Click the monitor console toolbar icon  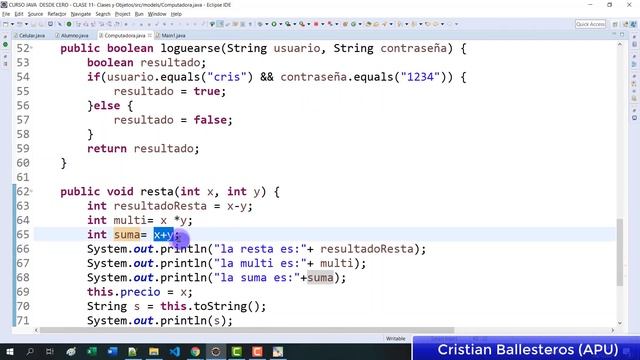50,24
